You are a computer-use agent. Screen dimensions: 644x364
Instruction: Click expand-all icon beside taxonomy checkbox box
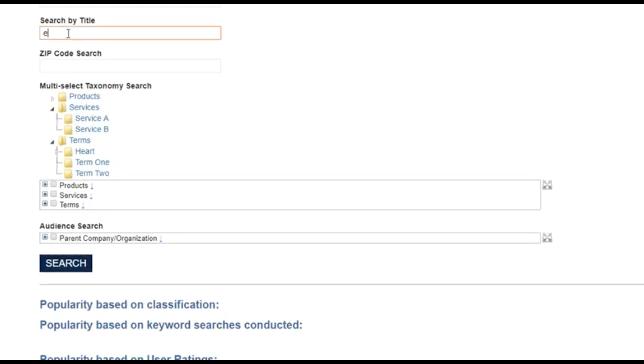[547, 185]
